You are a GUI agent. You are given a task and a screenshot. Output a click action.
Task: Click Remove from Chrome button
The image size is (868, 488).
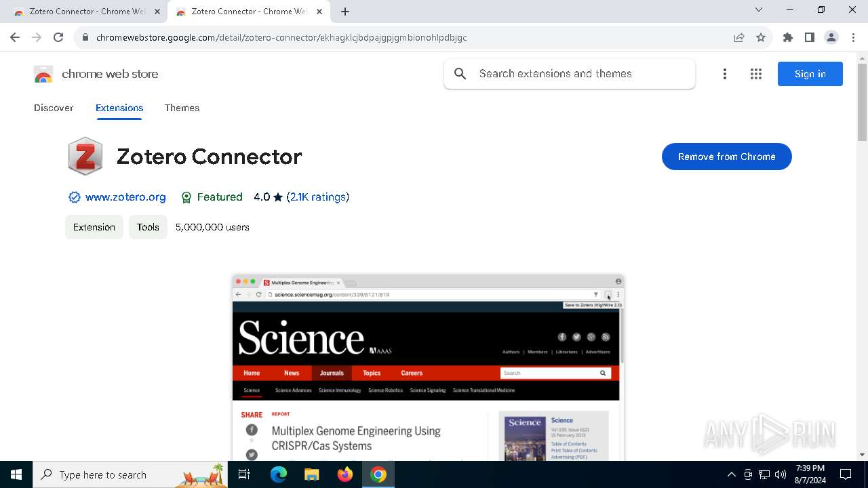[727, 157]
